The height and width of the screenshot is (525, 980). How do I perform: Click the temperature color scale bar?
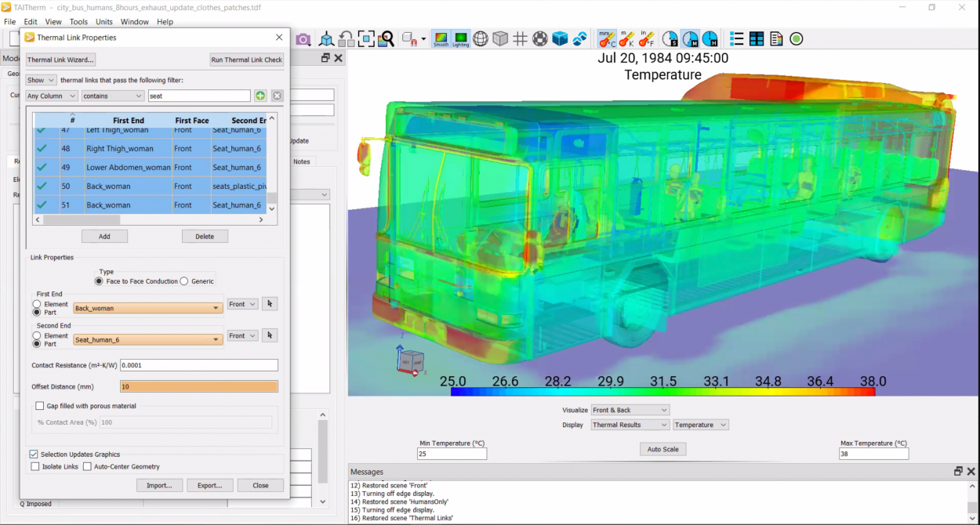coord(662,392)
